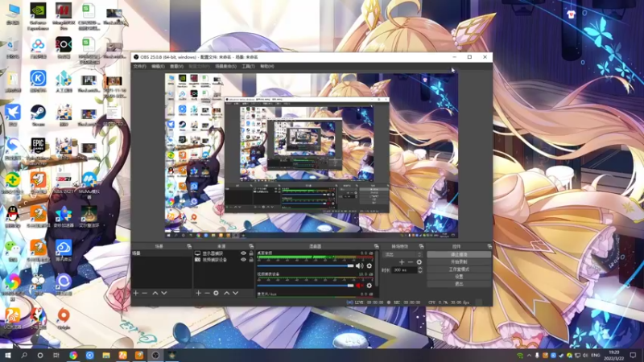
Task: Pop out the Audio Mixer dock panel
Action: [376, 246]
